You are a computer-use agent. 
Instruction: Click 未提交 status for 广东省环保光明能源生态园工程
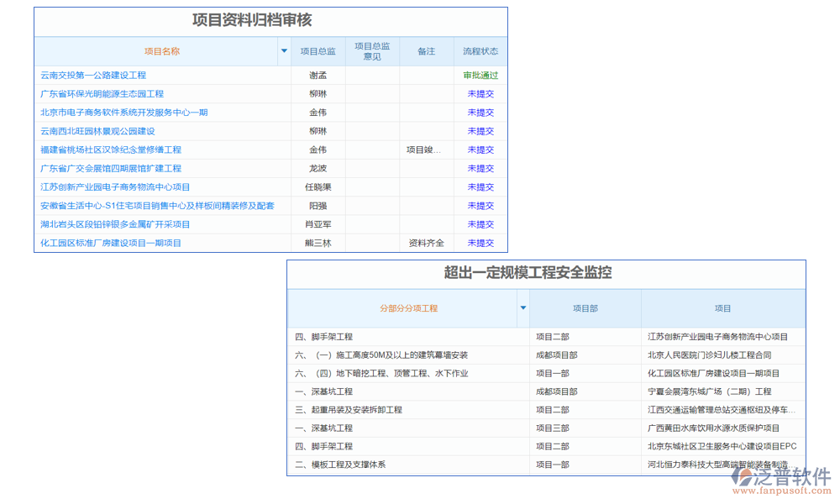[480, 93]
